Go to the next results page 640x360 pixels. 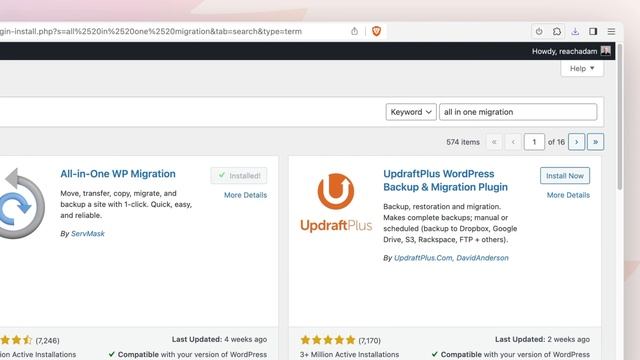point(576,142)
